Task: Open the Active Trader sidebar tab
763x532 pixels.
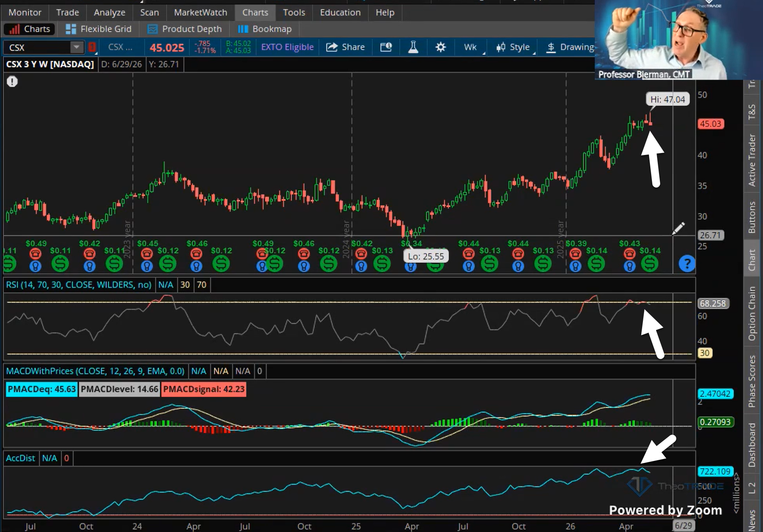Action: pos(752,160)
